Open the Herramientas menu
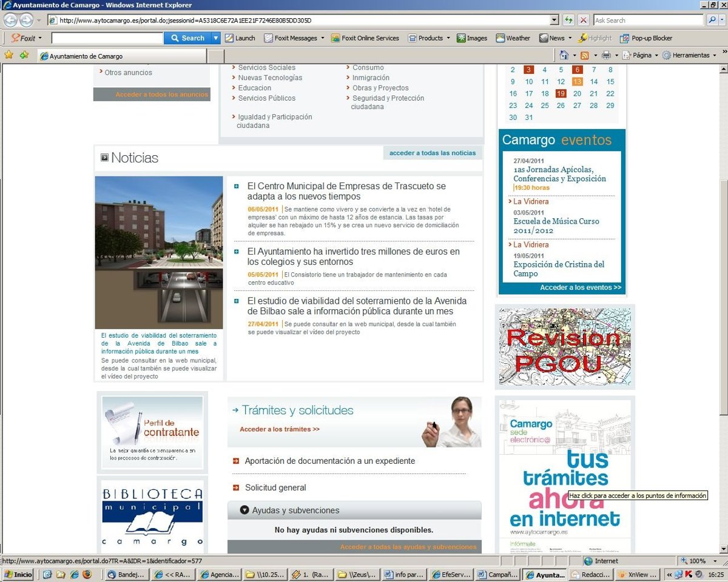 pyautogui.click(x=690, y=55)
